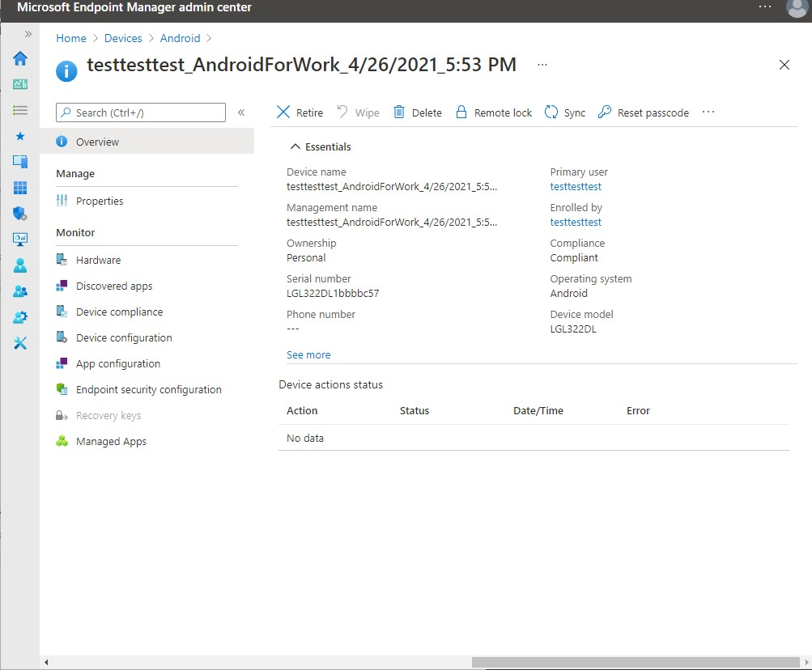
Task: Open Device compliance menu item
Action: pyautogui.click(x=119, y=312)
